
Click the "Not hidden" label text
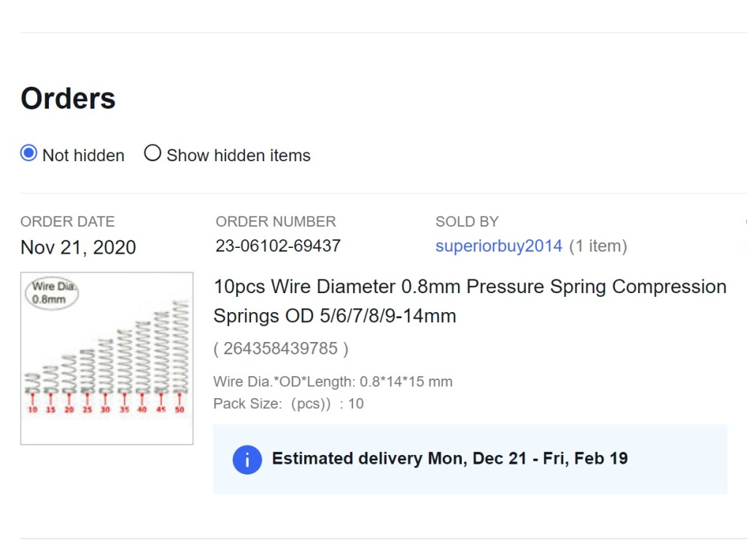83,155
